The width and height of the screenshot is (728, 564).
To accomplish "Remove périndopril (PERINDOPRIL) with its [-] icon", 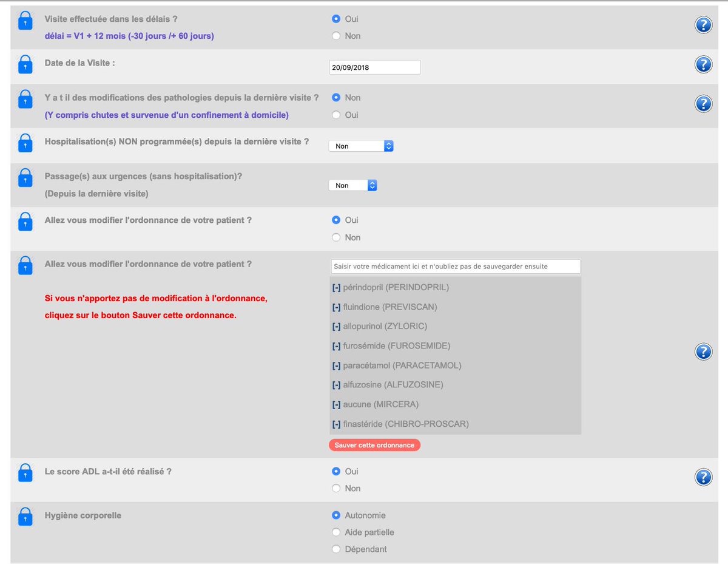I will click(x=336, y=288).
